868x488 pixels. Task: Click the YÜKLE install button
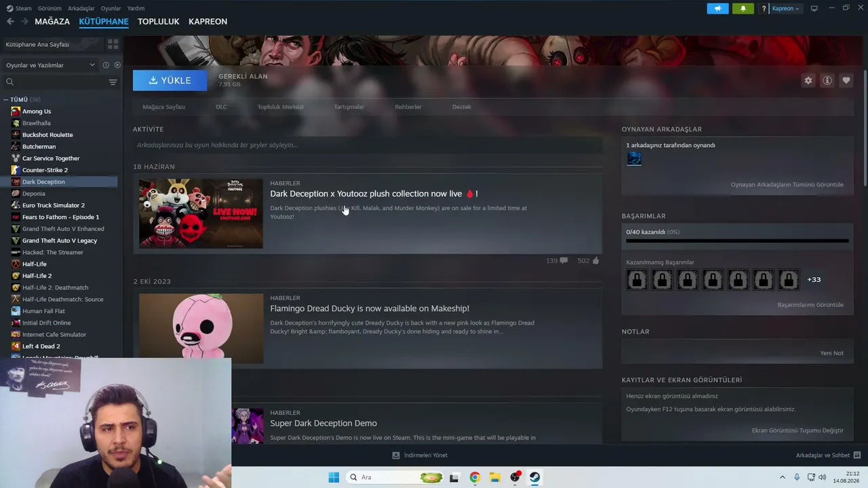[170, 80]
